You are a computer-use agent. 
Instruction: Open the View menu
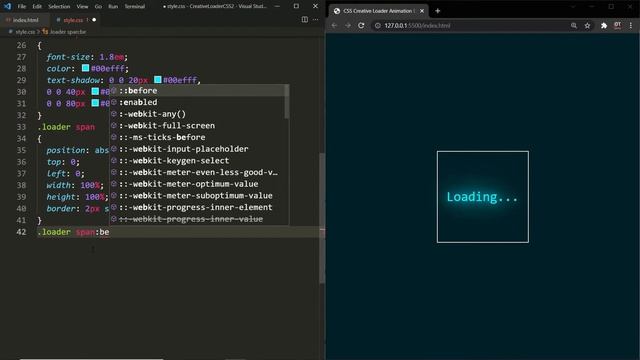[x=82, y=7]
